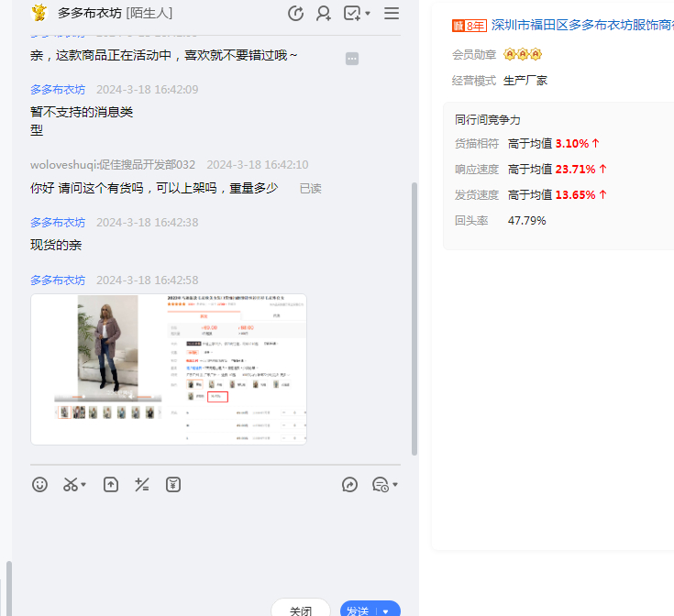Click the scissors screenshot tool icon

pyautogui.click(x=71, y=485)
